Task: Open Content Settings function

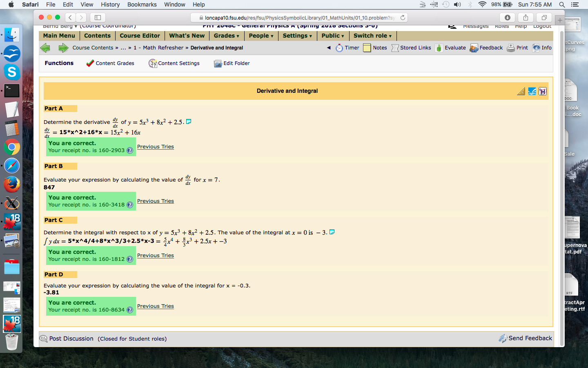Action: click(x=174, y=63)
